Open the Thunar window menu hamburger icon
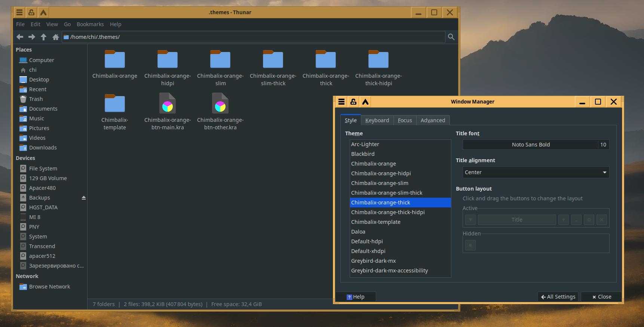This screenshot has width=644, height=327. tap(19, 12)
